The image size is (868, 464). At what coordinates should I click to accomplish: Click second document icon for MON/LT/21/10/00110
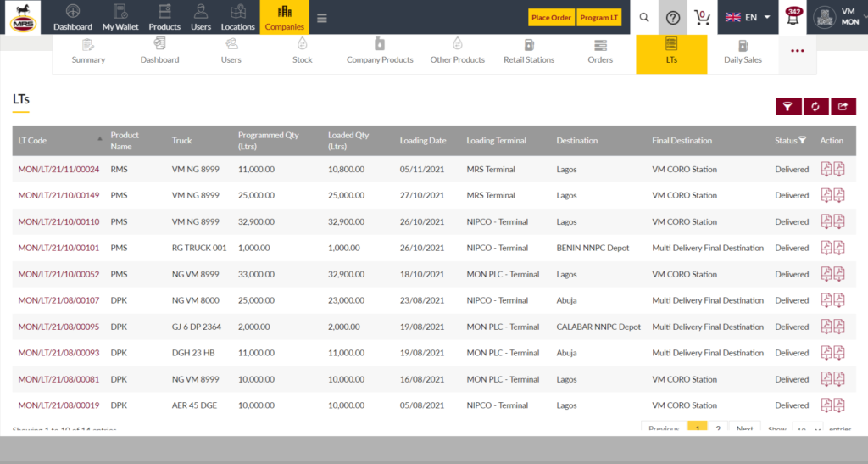[839, 221]
